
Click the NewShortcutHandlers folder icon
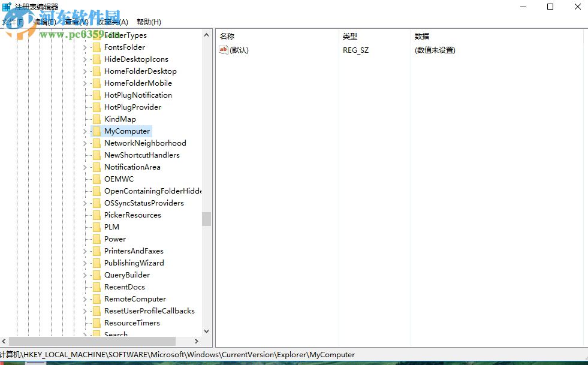[97, 155]
